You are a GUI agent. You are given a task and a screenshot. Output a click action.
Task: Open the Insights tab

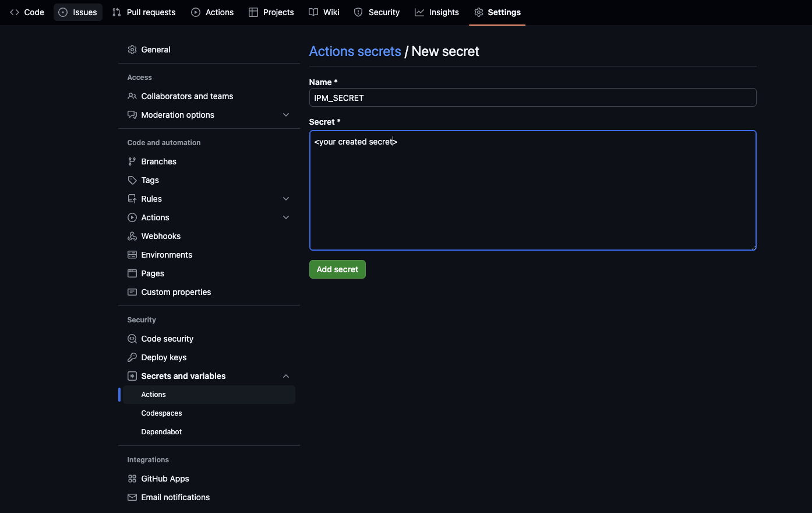pyautogui.click(x=437, y=12)
